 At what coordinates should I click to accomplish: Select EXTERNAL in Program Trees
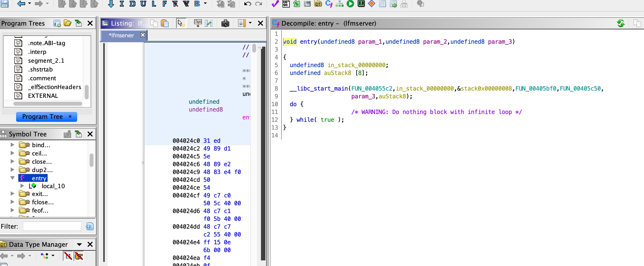pyautogui.click(x=43, y=96)
